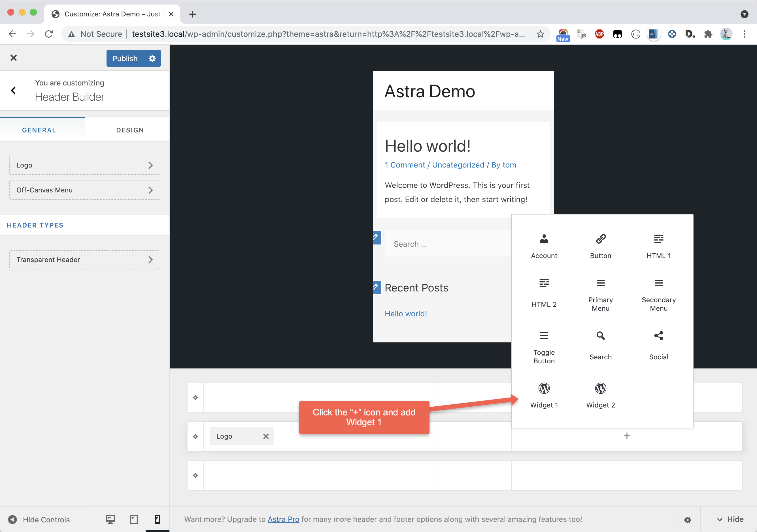The height and width of the screenshot is (532, 757).
Task: Switch to the Design tab
Action: click(x=130, y=130)
